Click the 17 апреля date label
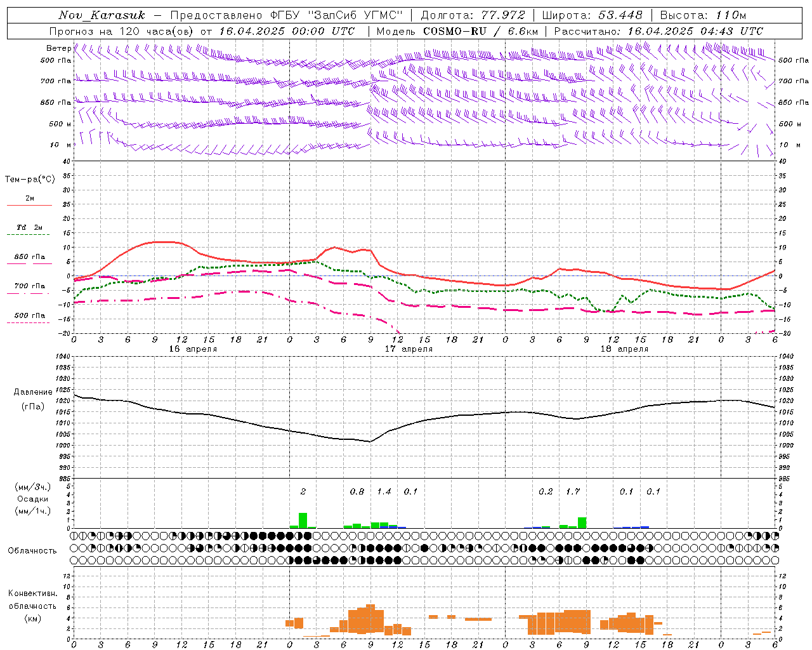The width and height of the screenshot is (812, 650). pos(409,348)
